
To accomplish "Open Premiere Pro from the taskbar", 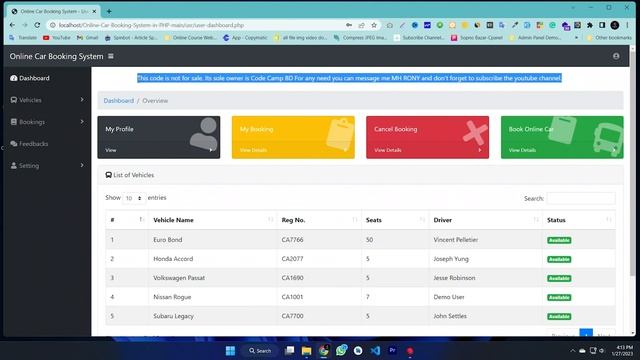I will 392,350.
